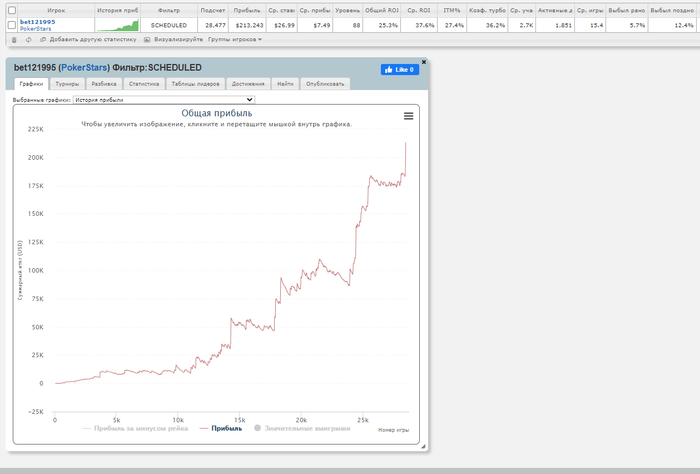This screenshot has height=474, width=700.
Task: Click the 'Общая прибыль' chart title
Action: [x=217, y=113]
